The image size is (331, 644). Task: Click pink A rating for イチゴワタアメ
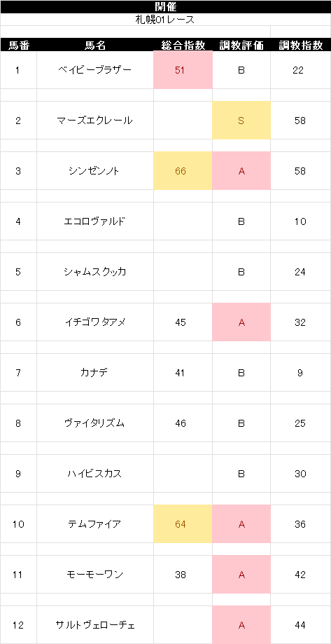(241, 322)
